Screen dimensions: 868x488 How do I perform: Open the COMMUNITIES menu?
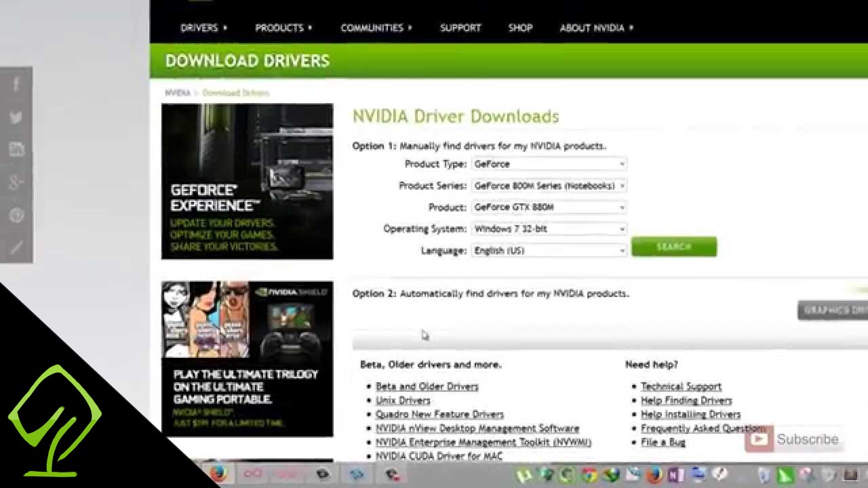pos(376,28)
